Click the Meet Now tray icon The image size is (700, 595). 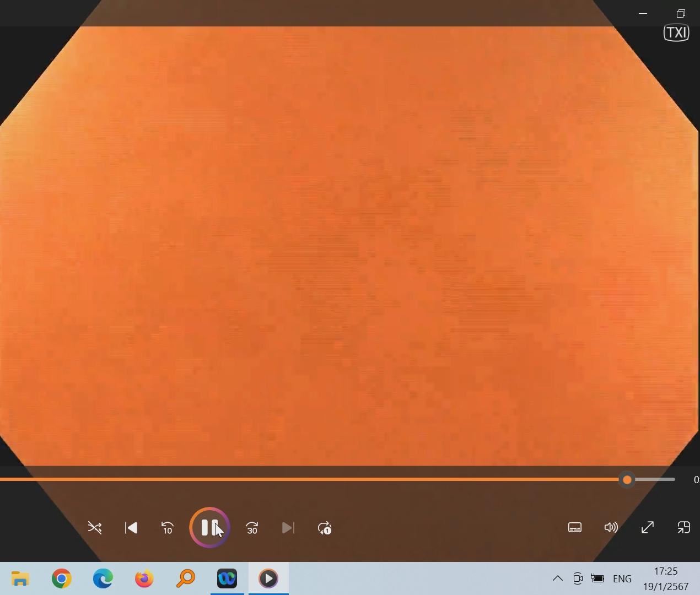pyautogui.click(x=578, y=578)
